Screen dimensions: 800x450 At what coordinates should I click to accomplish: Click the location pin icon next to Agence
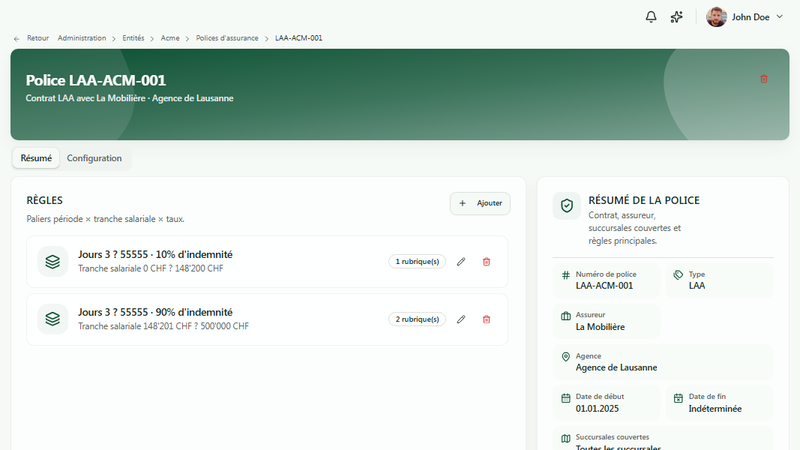coord(565,357)
